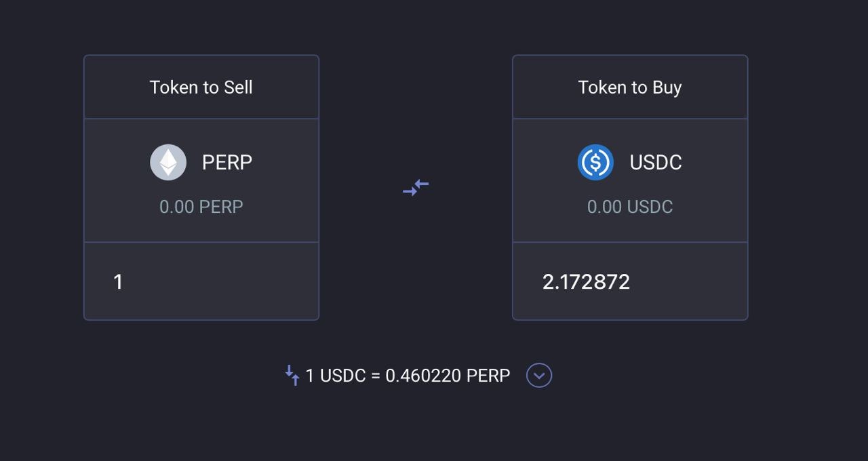Click the 2.172872 value in the buy box
Image resolution: width=868 pixels, height=461 pixels.
(x=587, y=281)
